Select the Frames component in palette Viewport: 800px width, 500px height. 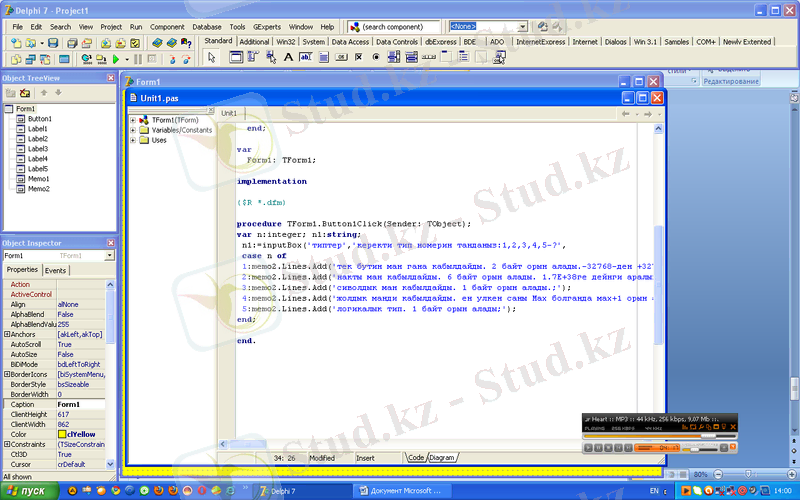point(236,57)
